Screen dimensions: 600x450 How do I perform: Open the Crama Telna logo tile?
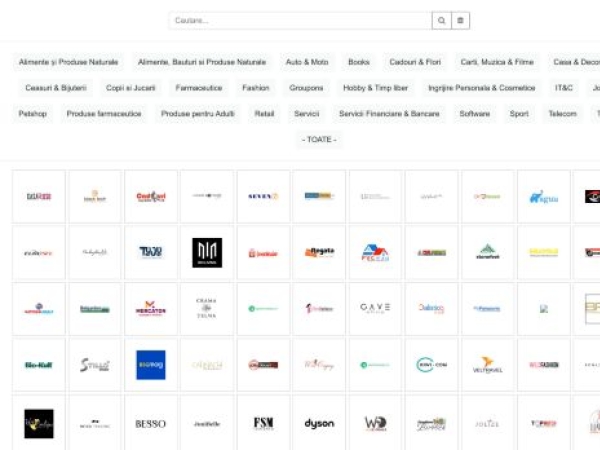(x=207, y=309)
